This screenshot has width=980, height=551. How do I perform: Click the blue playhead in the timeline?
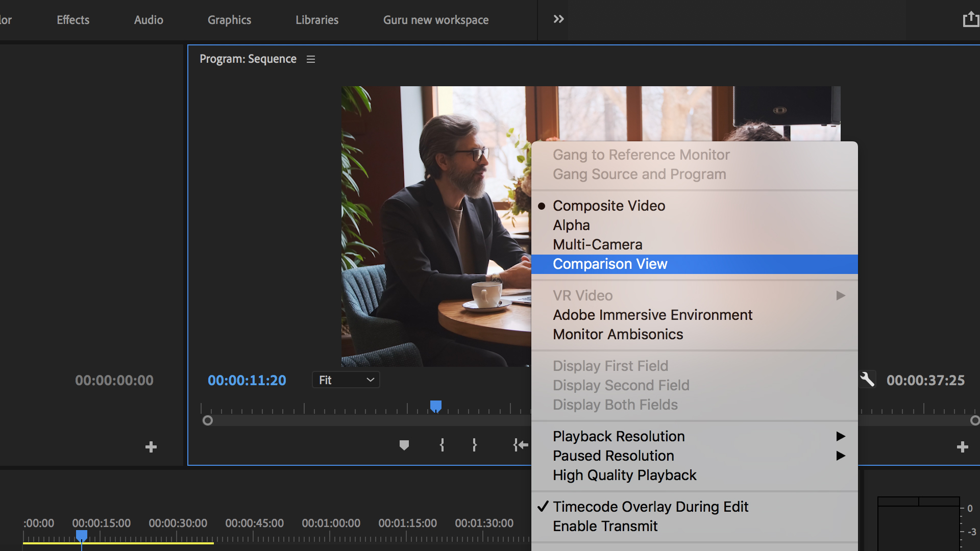point(82,534)
